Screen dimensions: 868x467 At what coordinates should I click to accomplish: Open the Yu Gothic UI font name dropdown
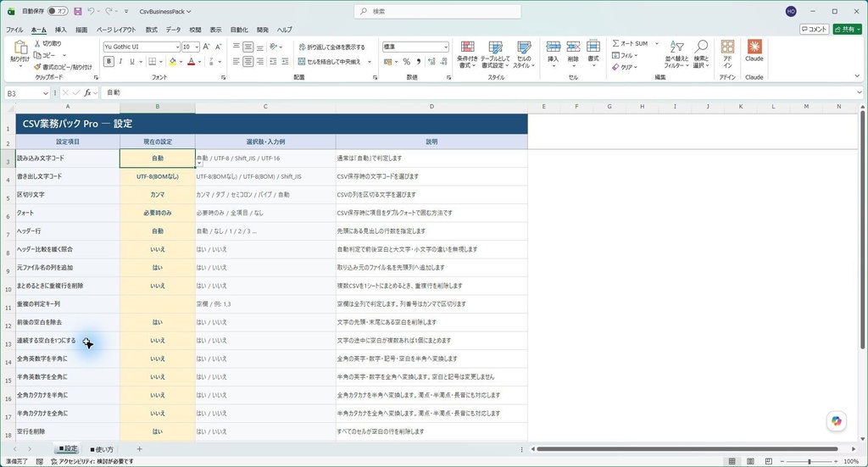click(x=177, y=47)
